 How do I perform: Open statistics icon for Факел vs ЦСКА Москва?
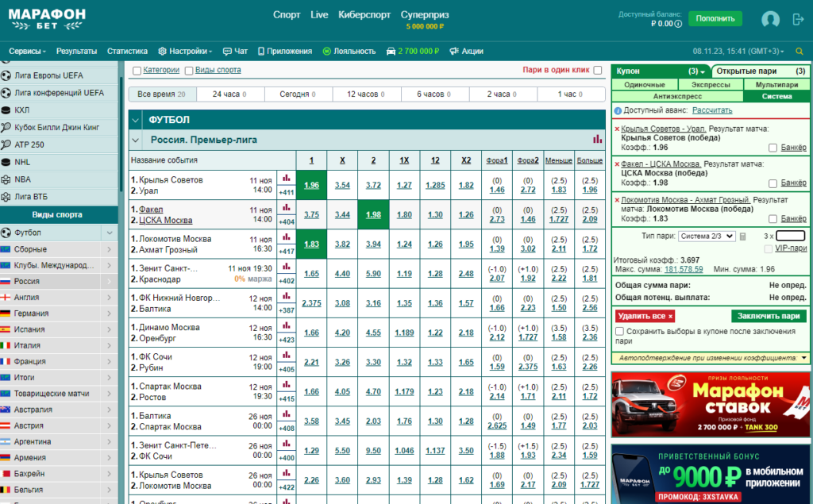click(286, 208)
